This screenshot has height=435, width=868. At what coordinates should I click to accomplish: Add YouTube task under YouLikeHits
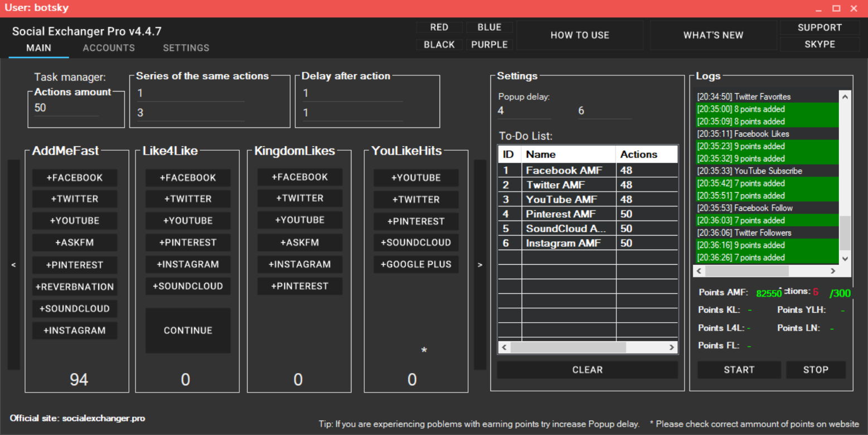[416, 178]
